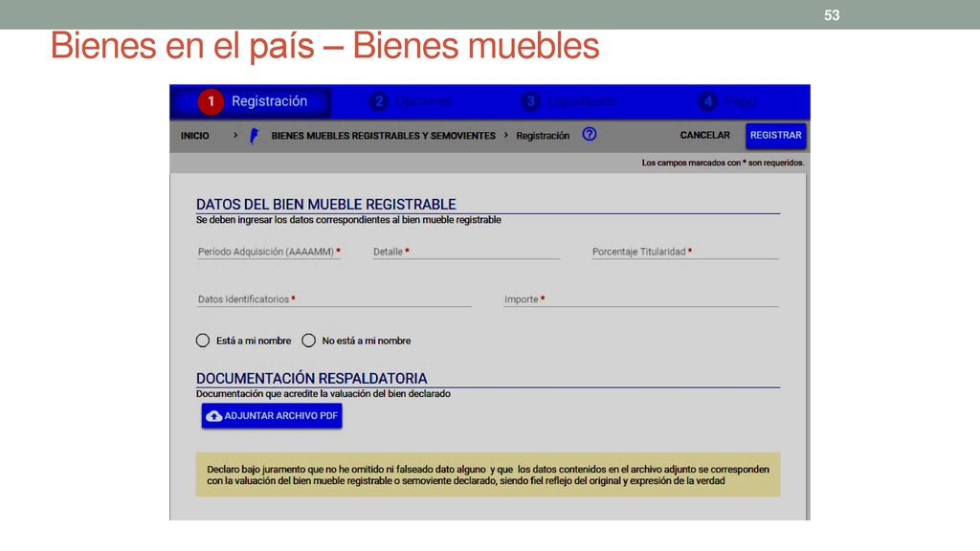Click the breadcrumb chevron after INICIO
The width and height of the screenshot is (980, 551).
point(235,135)
